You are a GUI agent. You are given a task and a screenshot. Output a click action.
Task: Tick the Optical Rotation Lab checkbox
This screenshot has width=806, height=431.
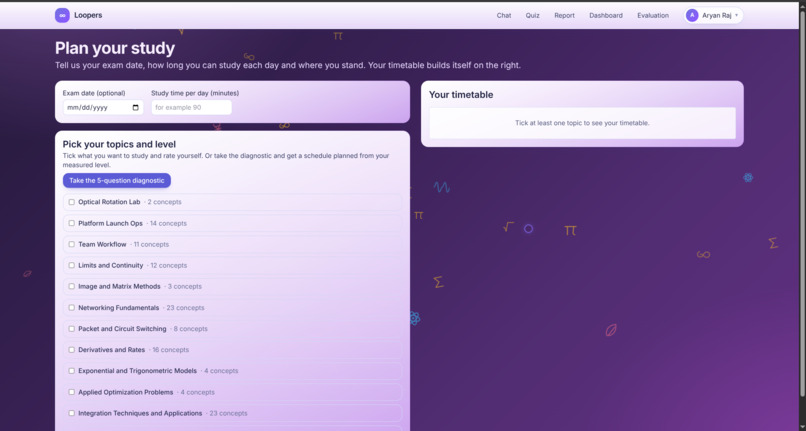click(71, 202)
